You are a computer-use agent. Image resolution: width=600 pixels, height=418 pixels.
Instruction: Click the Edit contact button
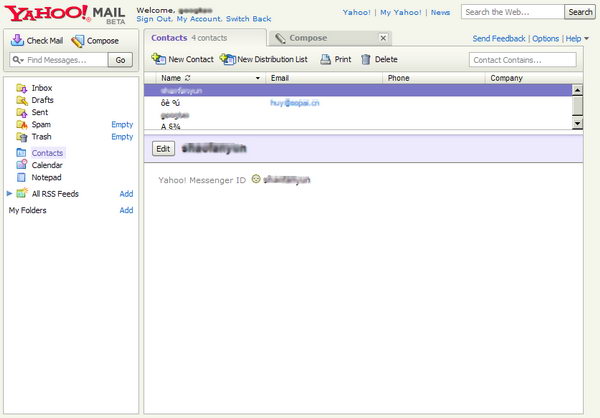pyautogui.click(x=163, y=148)
